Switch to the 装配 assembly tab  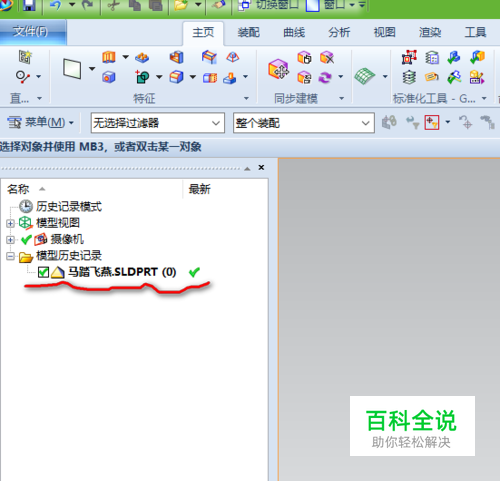(248, 33)
